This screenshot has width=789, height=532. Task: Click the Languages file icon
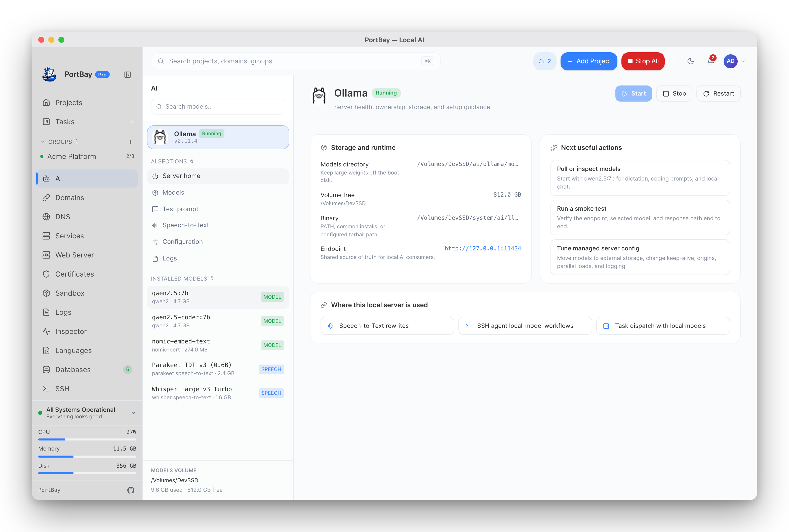click(47, 350)
